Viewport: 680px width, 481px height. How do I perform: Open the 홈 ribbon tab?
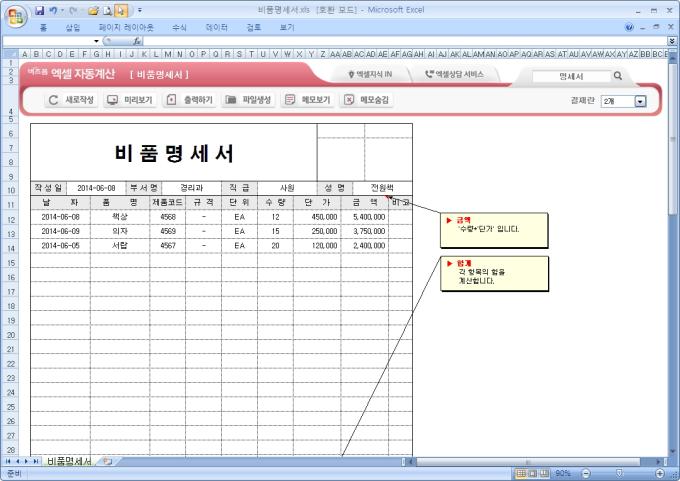(43, 28)
